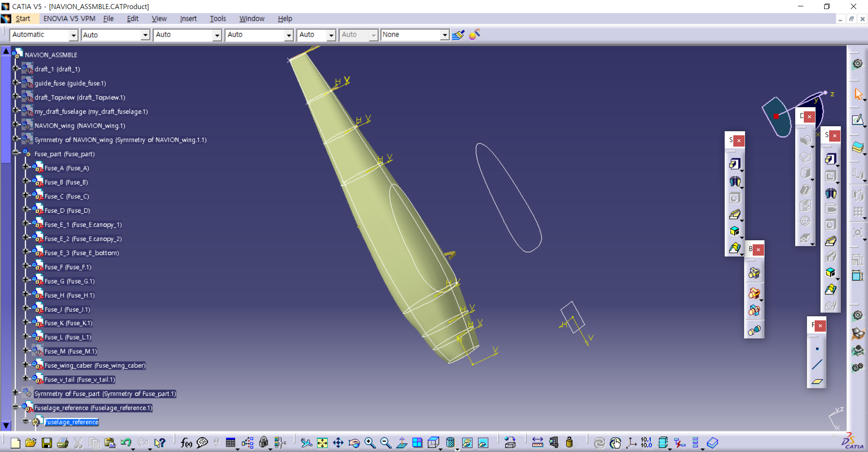The image size is (868, 452).
Task: Click the Select arrow tool on right toolbar
Action: 858,94
